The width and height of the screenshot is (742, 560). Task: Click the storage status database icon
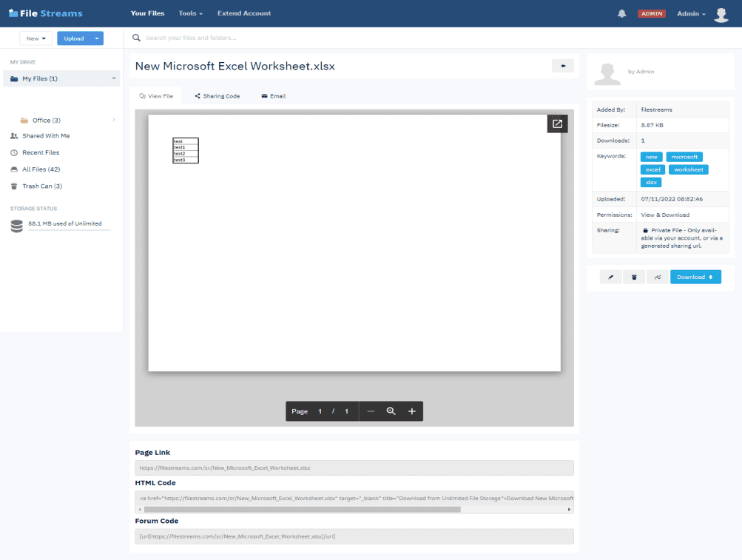point(16,226)
